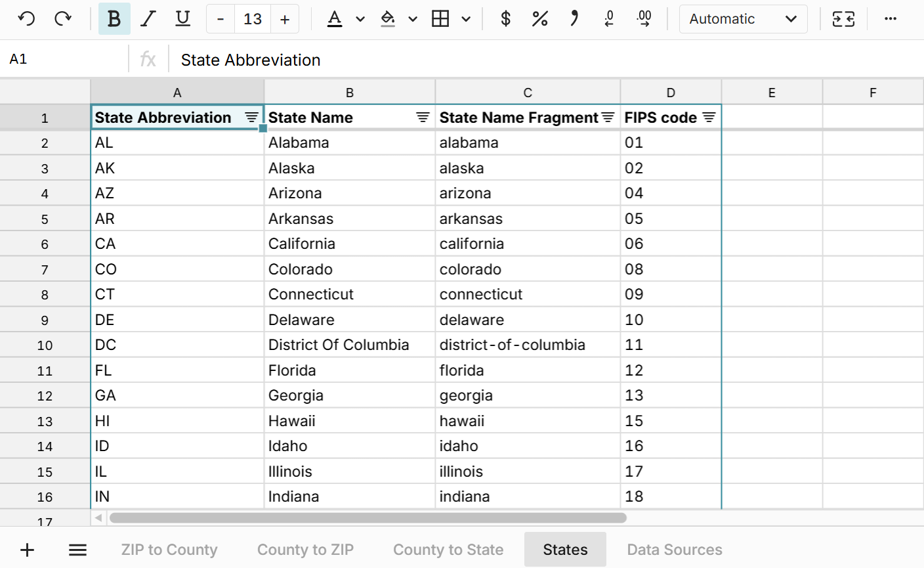The image size is (924, 568).
Task: Apply italic formatting
Action: (148, 18)
